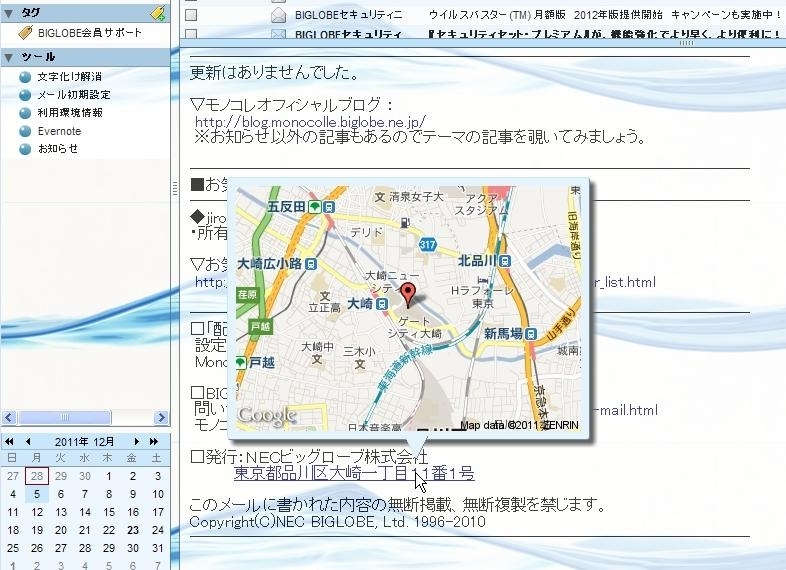The height and width of the screenshot is (570, 786).
Task: Open blog.monocolle.biglobe.ne.jp link
Action: tap(311, 122)
